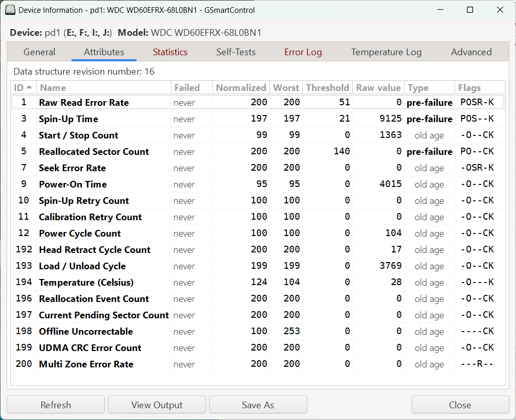Image resolution: width=516 pixels, height=420 pixels.
Task: Click raw value 1363 for Start / Stop Count
Action: 391,135
